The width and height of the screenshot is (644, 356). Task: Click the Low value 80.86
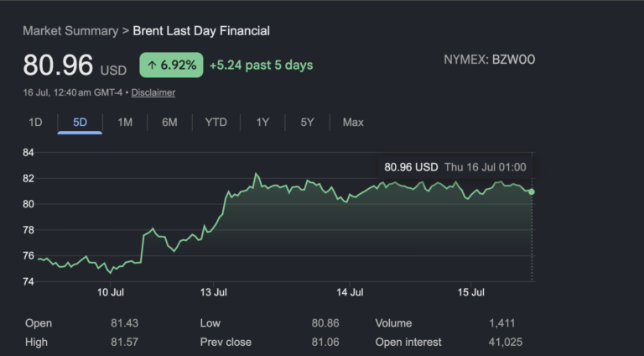tap(325, 323)
